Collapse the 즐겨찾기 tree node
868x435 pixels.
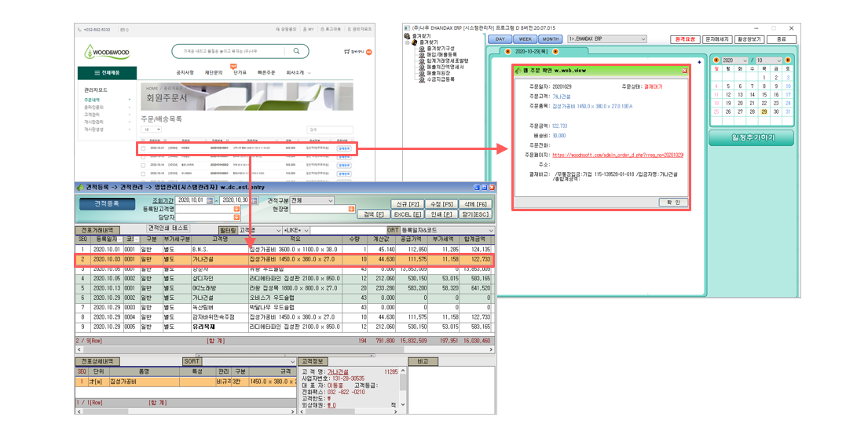(x=407, y=42)
